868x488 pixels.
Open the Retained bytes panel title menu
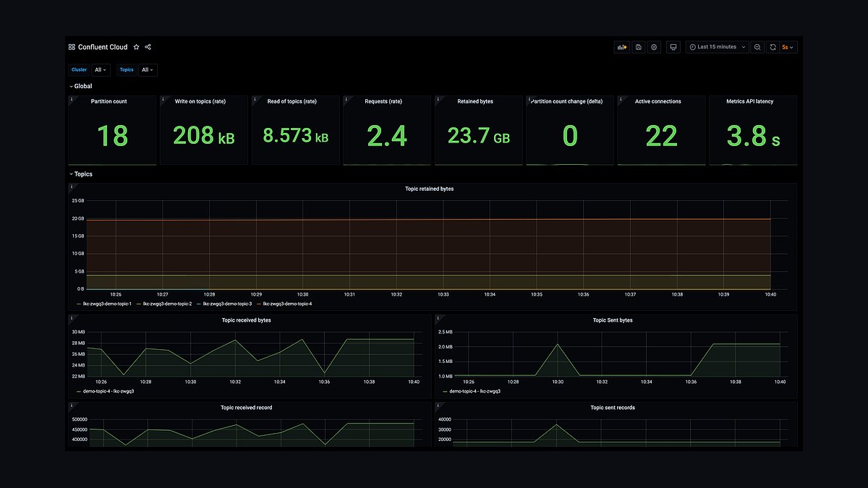(475, 102)
